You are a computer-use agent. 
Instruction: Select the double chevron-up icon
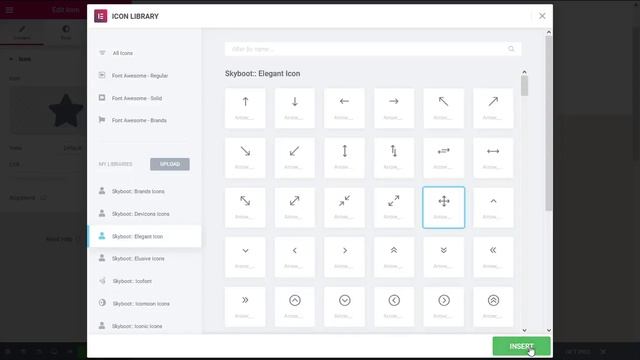click(x=394, y=258)
